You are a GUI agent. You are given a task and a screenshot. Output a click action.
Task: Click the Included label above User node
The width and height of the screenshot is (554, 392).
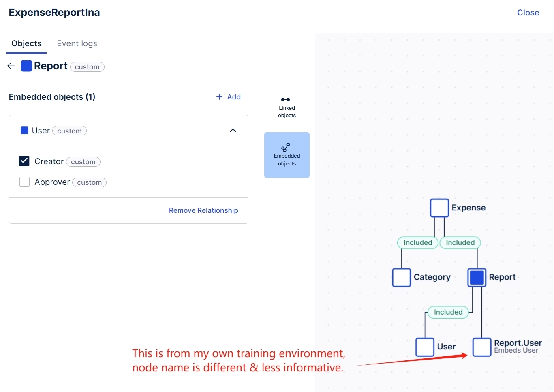(448, 312)
